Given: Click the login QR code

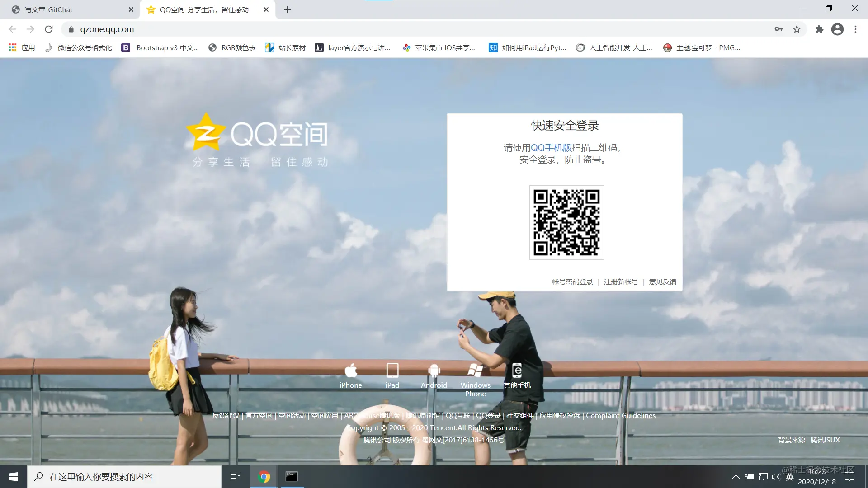Looking at the screenshot, I should [x=566, y=223].
